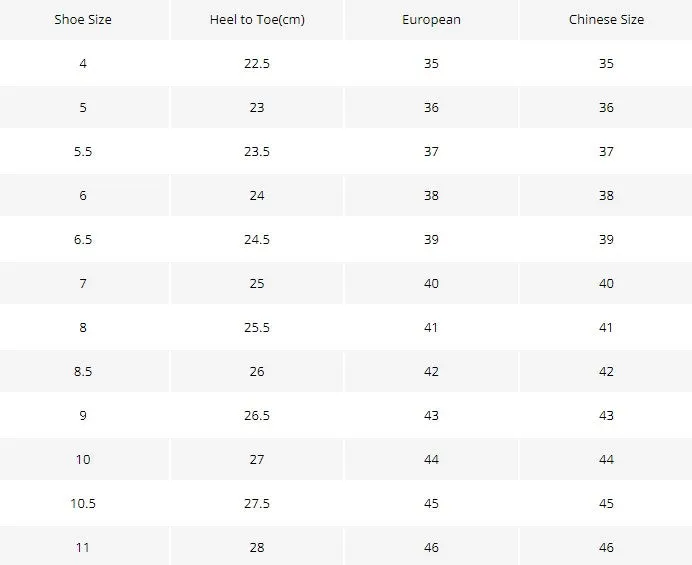
Task: Select European size 43 cell
Action: pyautogui.click(x=431, y=415)
